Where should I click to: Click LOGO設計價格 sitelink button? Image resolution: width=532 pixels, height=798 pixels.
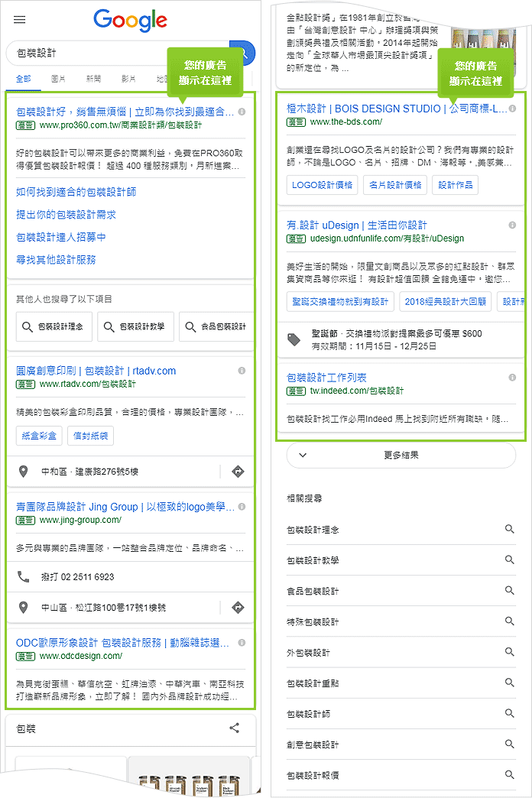tap(322, 185)
